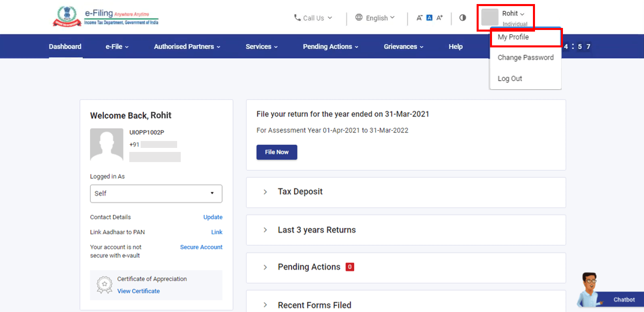
Task: Choose Log Out from the user menu
Action: tap(510, 79)
